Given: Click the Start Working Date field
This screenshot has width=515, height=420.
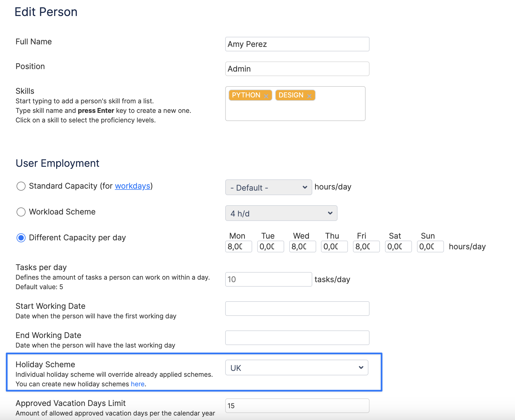Looking at the screenshot, I should coord(297,309).
